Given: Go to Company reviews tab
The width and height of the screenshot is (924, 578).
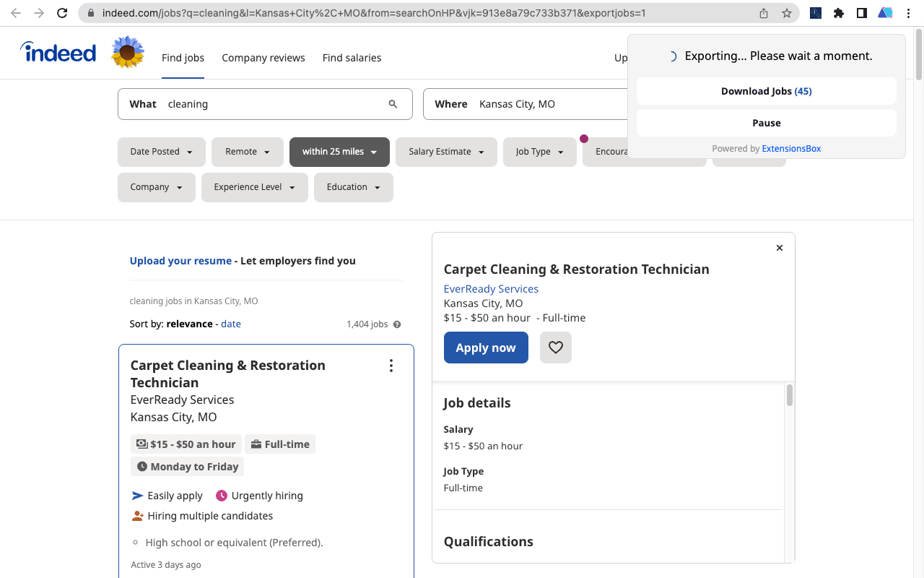Looking at the screenshot, I should (x=263, y=58).
